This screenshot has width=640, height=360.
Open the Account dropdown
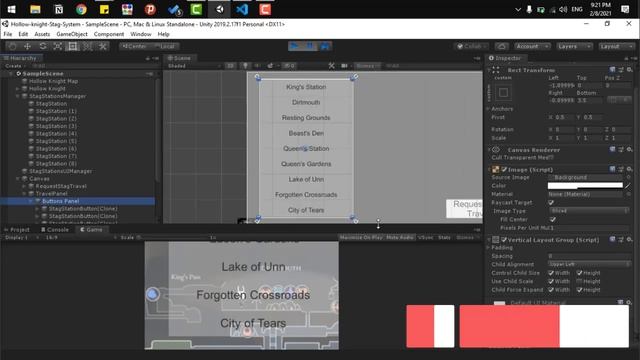click(532, 47)
